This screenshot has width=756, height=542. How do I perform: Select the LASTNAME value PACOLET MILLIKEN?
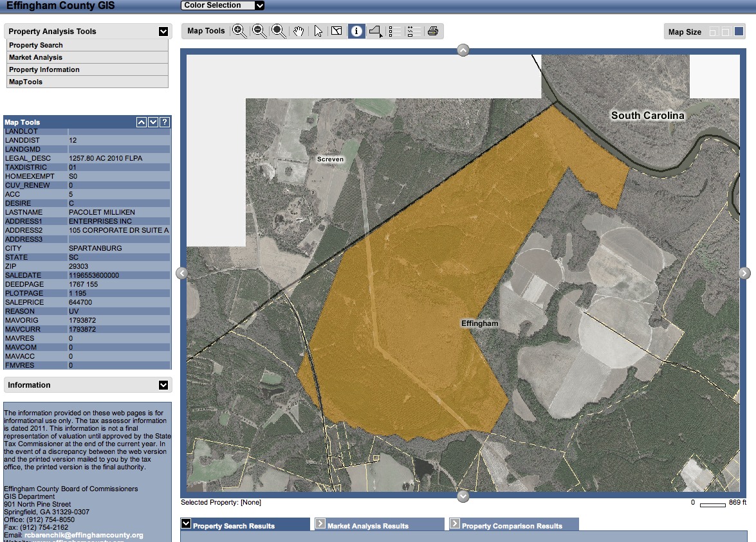pos(102,212)
